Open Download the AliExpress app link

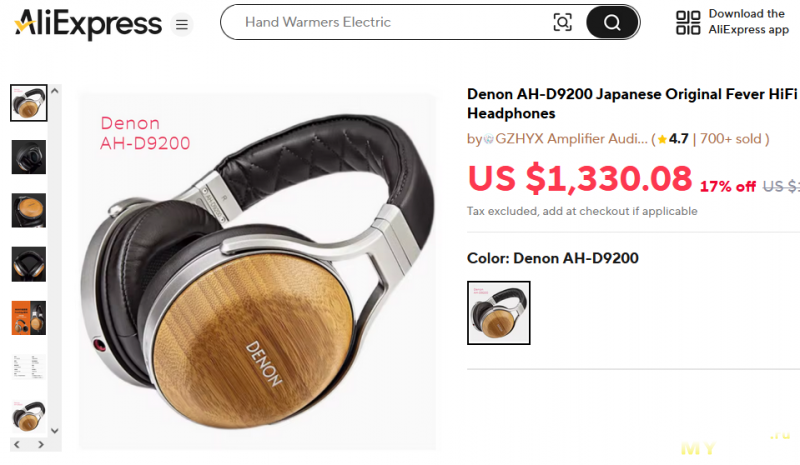click(x=748, y=22)
